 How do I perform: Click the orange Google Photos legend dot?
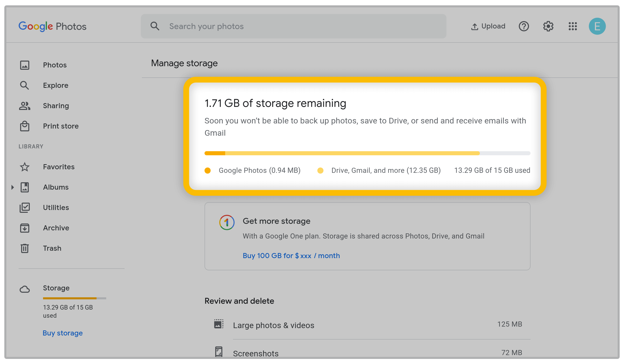click(208, 170)
